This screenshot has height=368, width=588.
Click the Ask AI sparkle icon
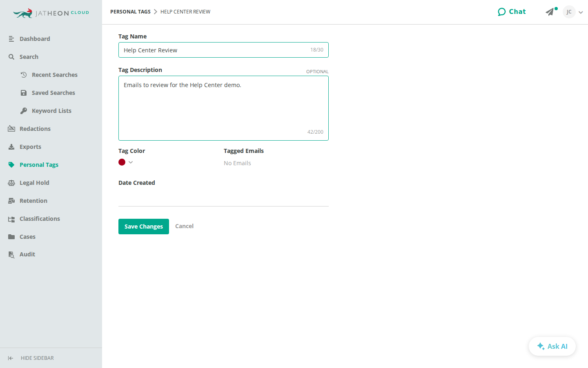click(541, 346)
